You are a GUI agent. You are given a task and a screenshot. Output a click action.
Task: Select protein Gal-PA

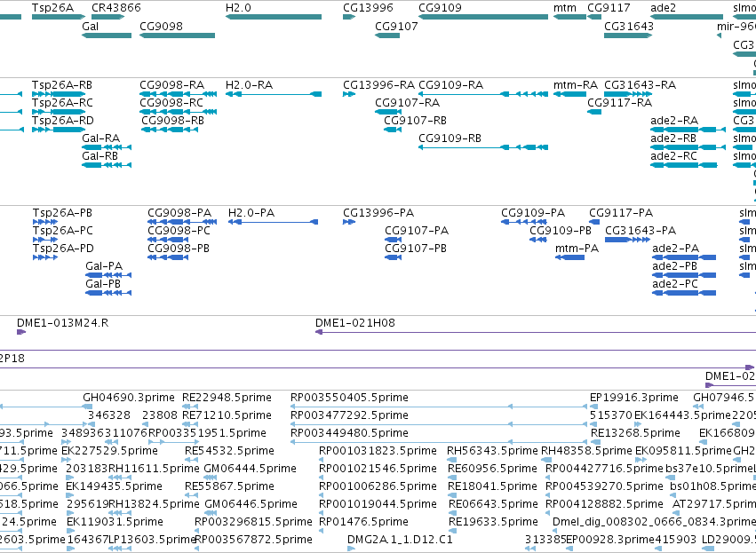click(x=104, y=267)
